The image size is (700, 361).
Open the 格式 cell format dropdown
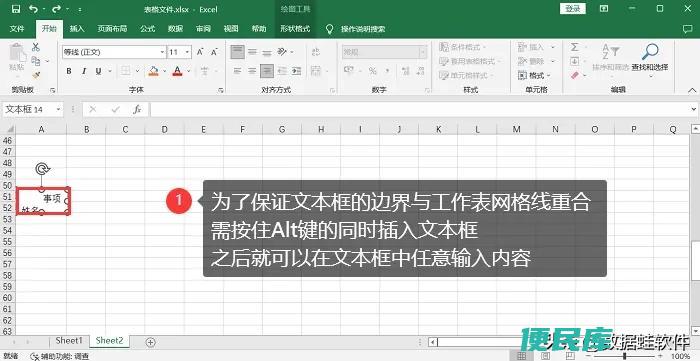(535, 75)
